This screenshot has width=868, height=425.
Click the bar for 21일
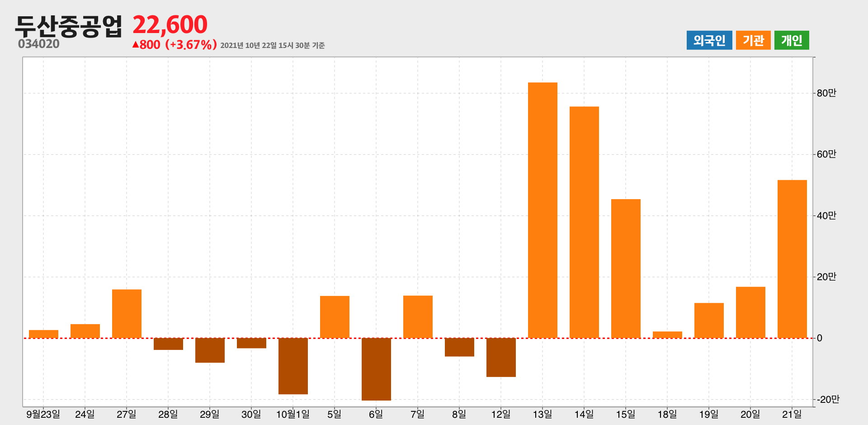coord(792,259)
